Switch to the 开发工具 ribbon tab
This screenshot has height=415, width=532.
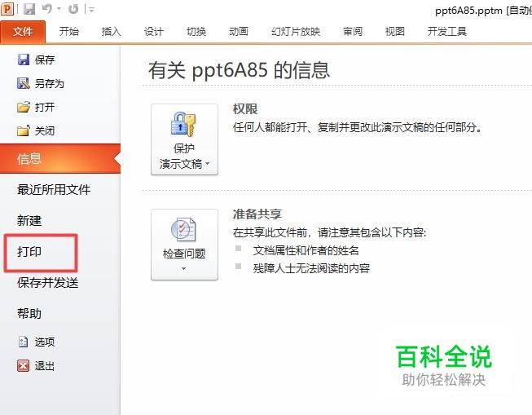point(447,32)
